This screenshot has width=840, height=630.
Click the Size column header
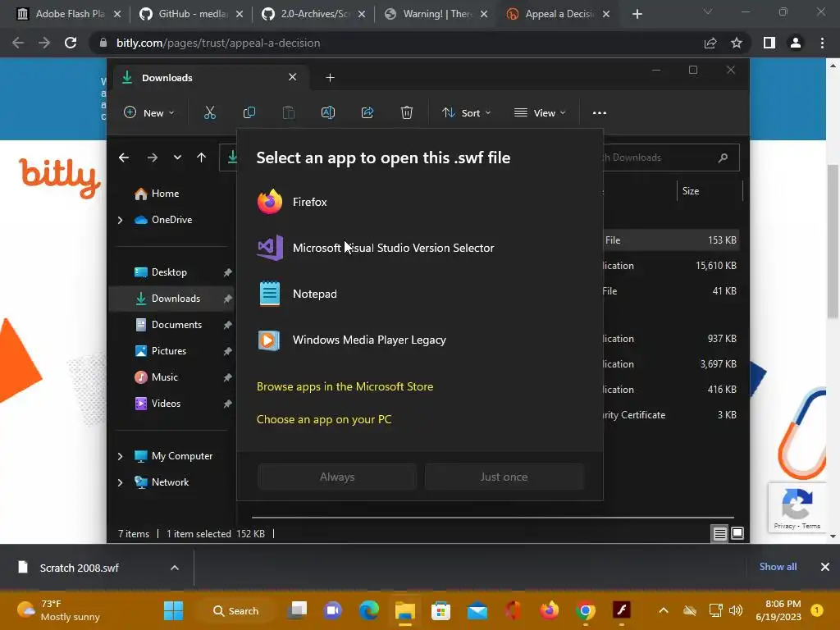pos(710,191)
